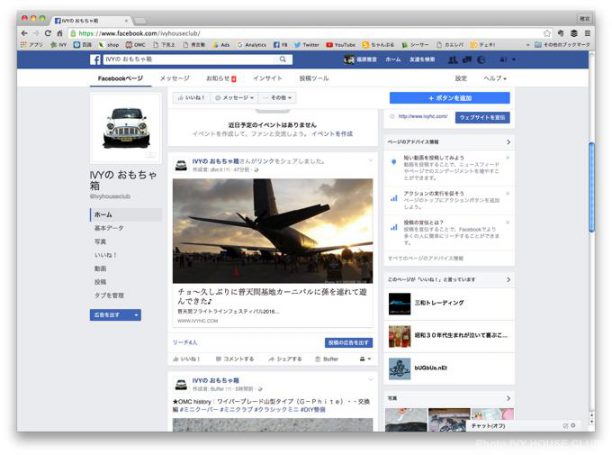
Task: Click the ウェブサイトを宣伝 button
Action: point(482,117)
